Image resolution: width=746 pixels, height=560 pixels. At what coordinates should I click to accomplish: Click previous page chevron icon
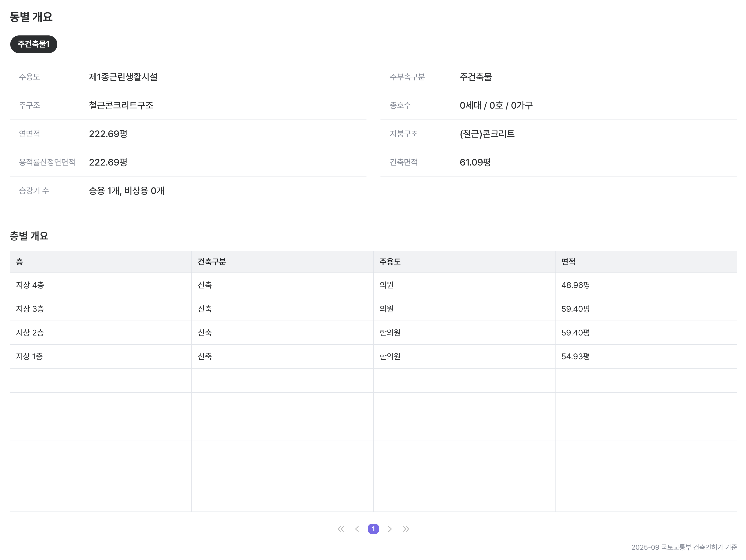[x=357, y=529]
